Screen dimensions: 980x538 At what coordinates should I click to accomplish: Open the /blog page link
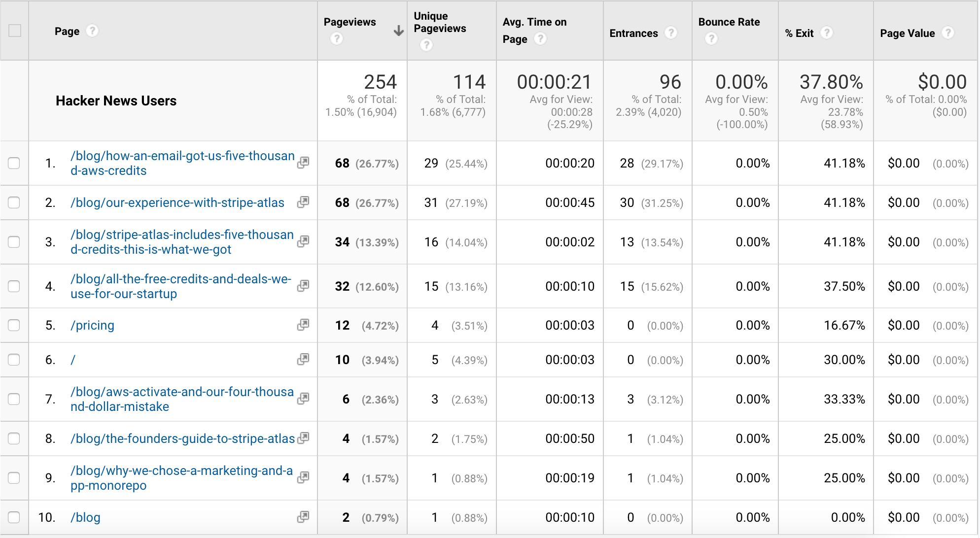[x=85, y=517]
